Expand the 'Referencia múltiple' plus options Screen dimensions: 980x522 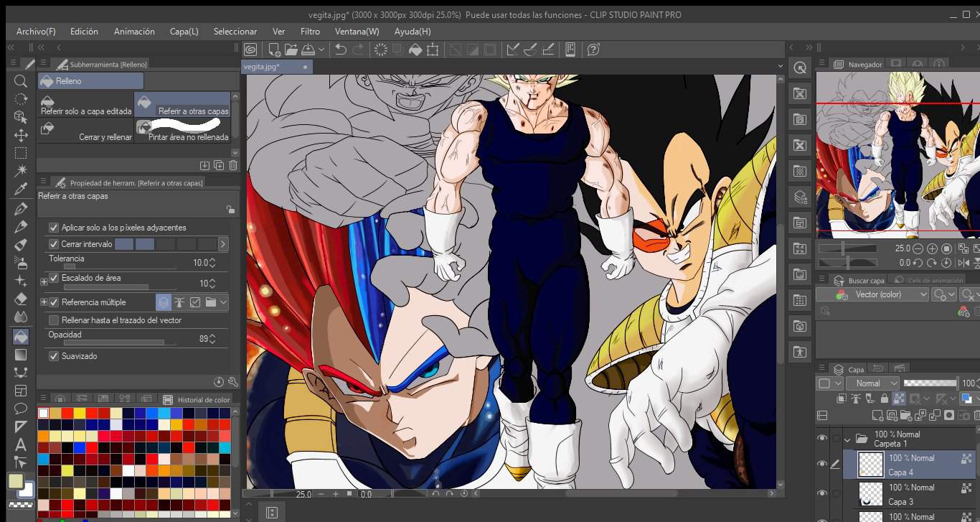(x=44, y=302)
